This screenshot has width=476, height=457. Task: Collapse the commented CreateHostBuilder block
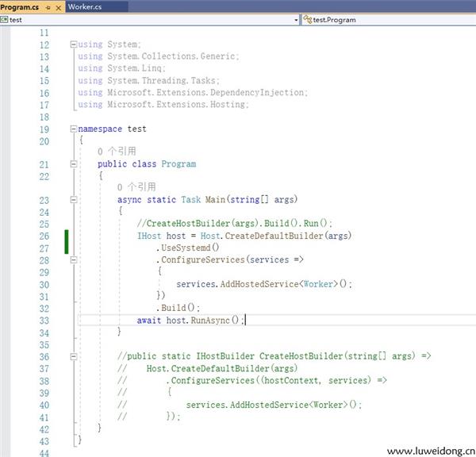tap(74, 356)
